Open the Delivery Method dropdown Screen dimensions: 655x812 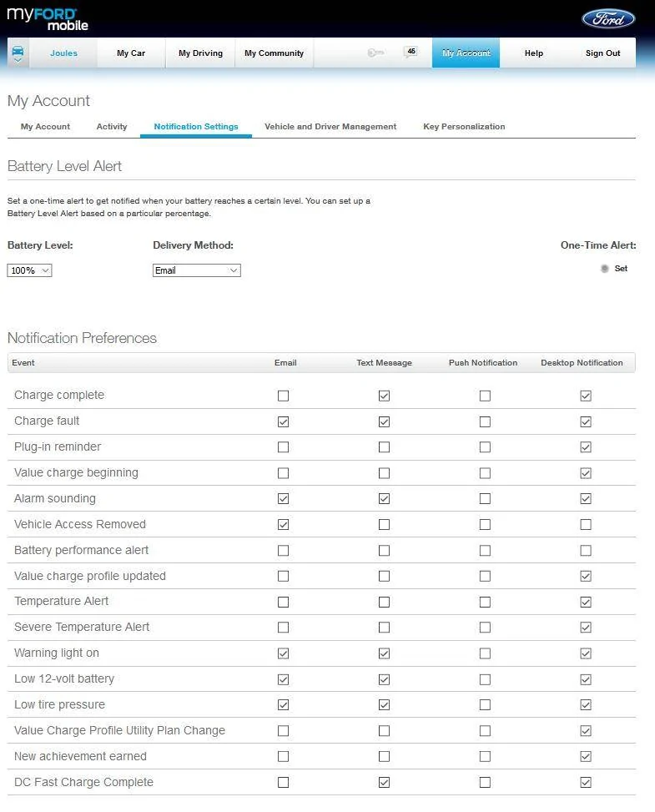point(197,270)
